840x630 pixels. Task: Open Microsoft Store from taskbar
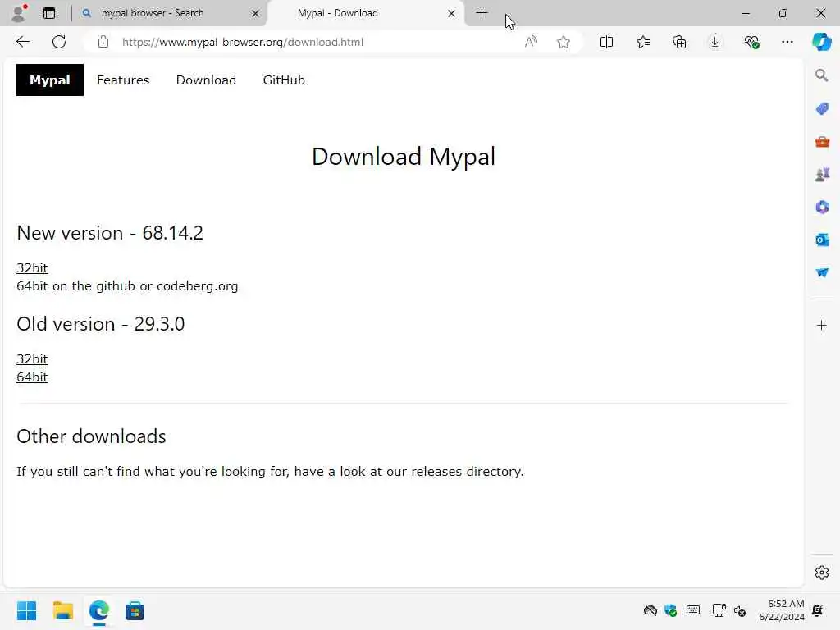pos(135,610)
